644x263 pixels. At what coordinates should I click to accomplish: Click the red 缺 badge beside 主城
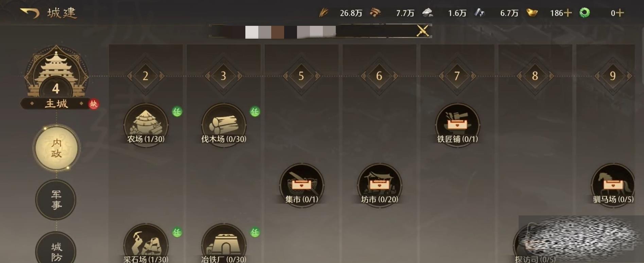pos(93,104)
